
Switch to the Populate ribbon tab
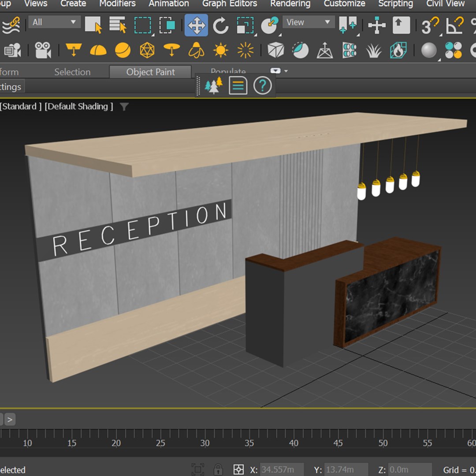pyautogui.click(x=228, y=71)
